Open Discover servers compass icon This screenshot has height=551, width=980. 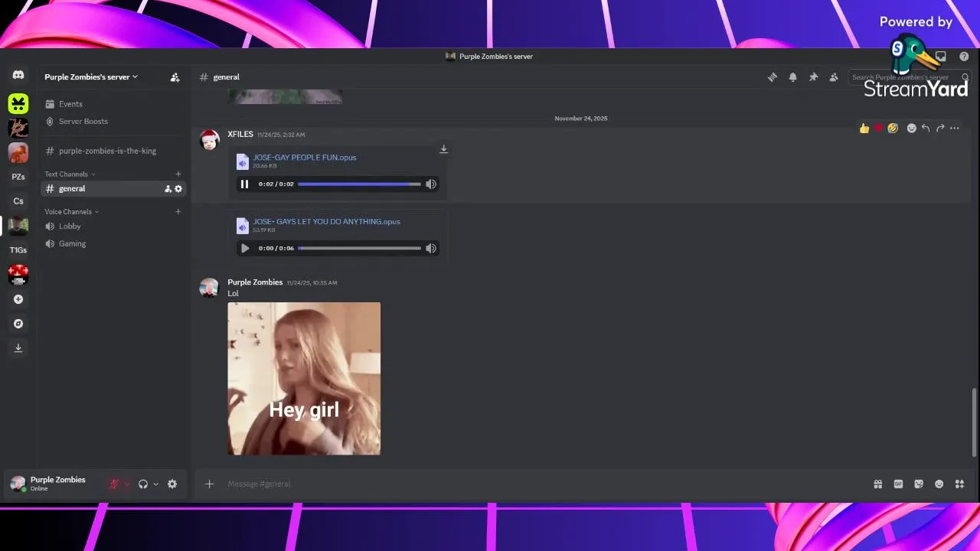pyautogui.click(x=18, y=324)
